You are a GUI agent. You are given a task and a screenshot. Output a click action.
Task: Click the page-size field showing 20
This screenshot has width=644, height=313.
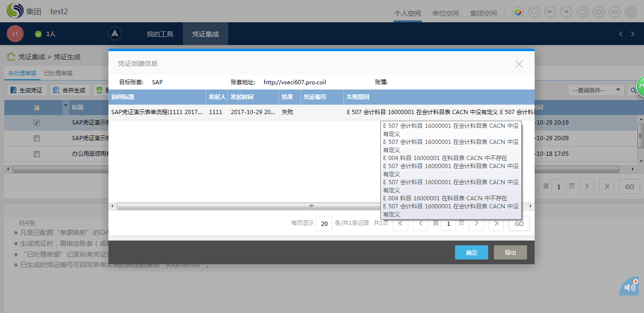tap(324, 223)
